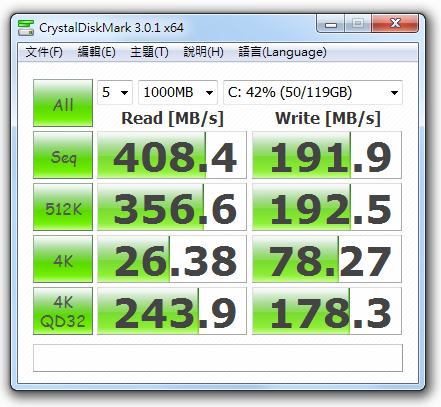Image resolution: width=441 pixels, height=407 pixels.
Task: Minimize the CrystalDiskMark window
Action: pos(331,24)
